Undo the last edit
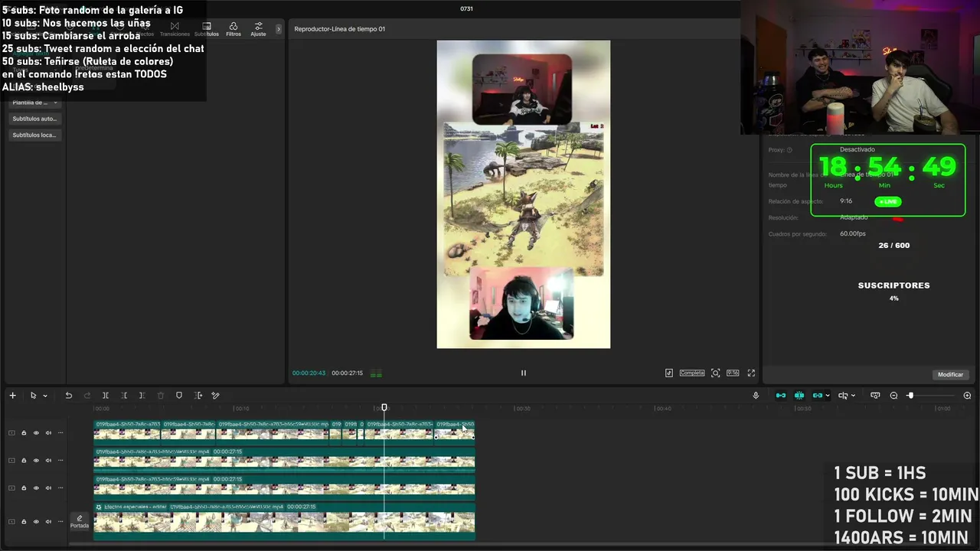Screen dimensions: 980x551 (x=68, y=396)
